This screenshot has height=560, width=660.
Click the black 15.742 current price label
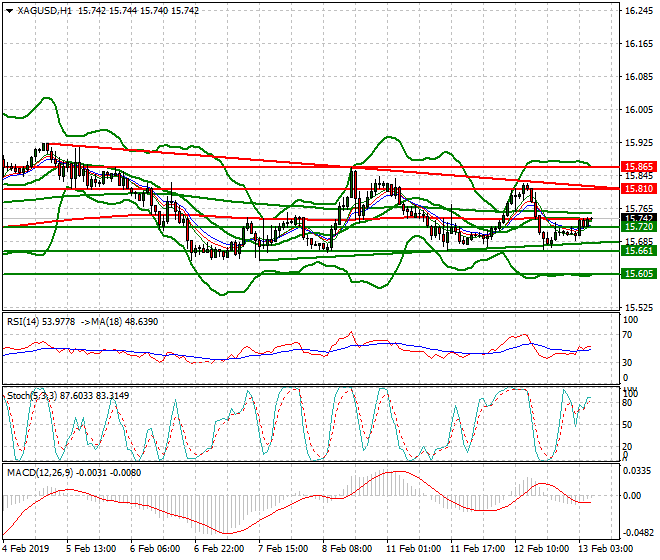(639, 218)
